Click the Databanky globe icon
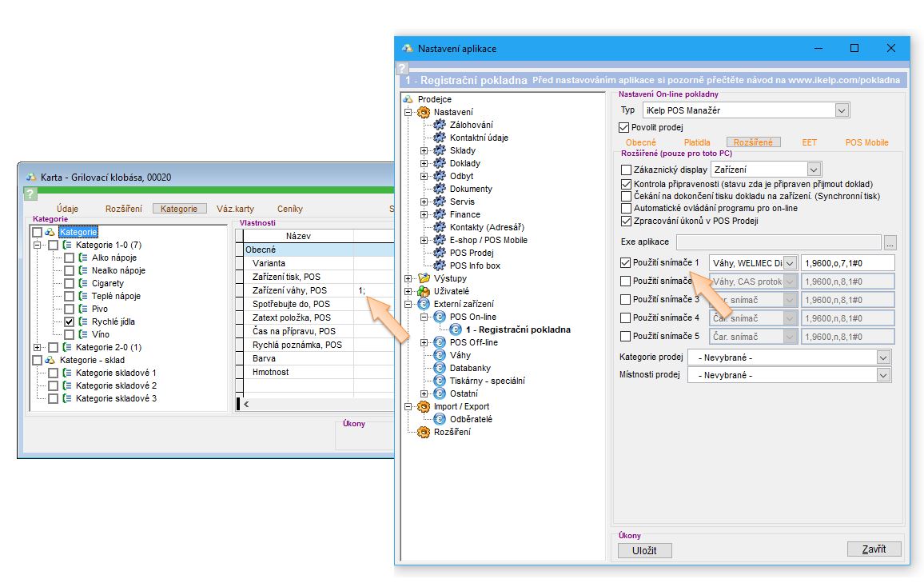The width and height of the screenshot is (924, 583). click(439, 368)
